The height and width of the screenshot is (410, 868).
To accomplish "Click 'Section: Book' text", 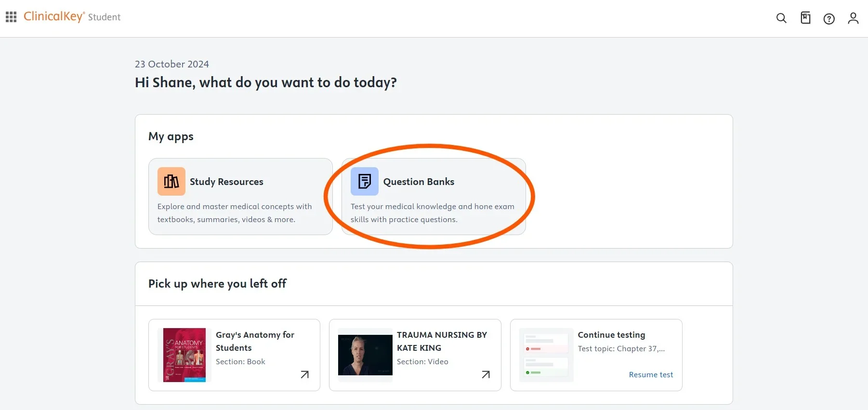I will tap(240, 361).
